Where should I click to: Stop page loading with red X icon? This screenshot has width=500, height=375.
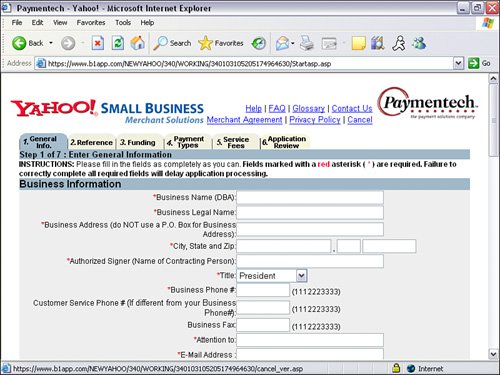[98, 43]
